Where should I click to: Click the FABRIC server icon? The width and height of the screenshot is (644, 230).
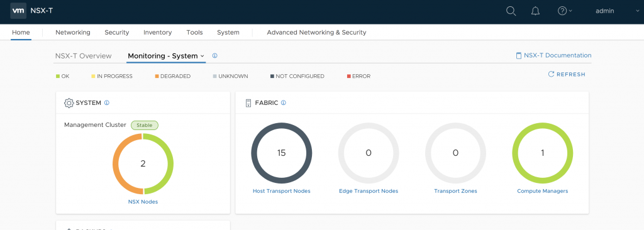coord(248,102)
